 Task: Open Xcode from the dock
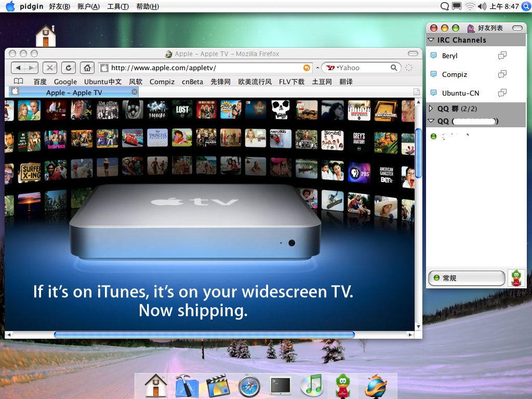[x=187, y=385]
